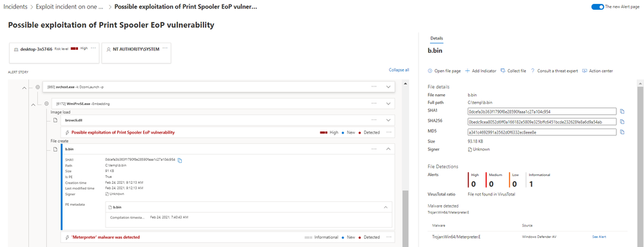Click browcli.dll file icon
This screenshot has height=247, width=644.
(x=55, y=120)
